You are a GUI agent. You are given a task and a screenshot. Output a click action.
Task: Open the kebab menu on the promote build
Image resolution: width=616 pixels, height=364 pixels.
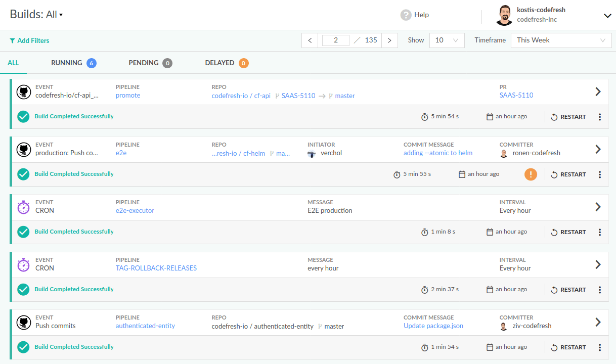[x=600, y=117]
